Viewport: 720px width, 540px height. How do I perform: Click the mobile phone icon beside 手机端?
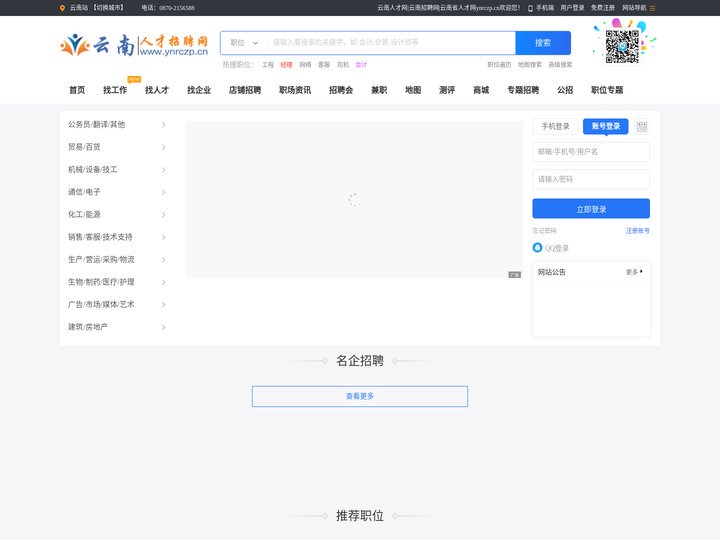530,8
